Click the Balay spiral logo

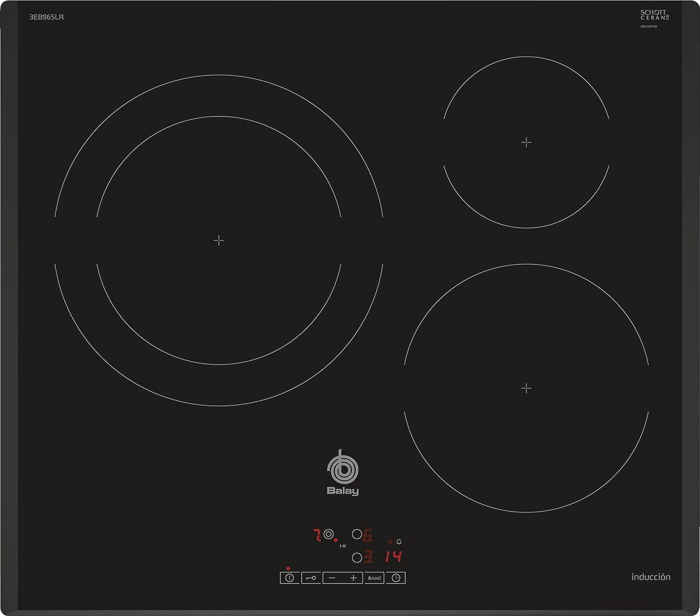point(342,467)
